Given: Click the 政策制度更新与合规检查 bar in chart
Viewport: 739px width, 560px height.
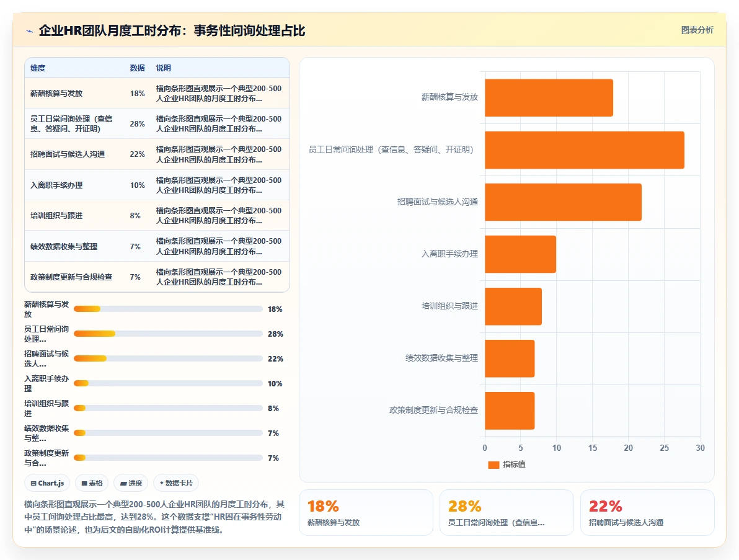Looking at the screenshot, I should [x=510, y=411].
